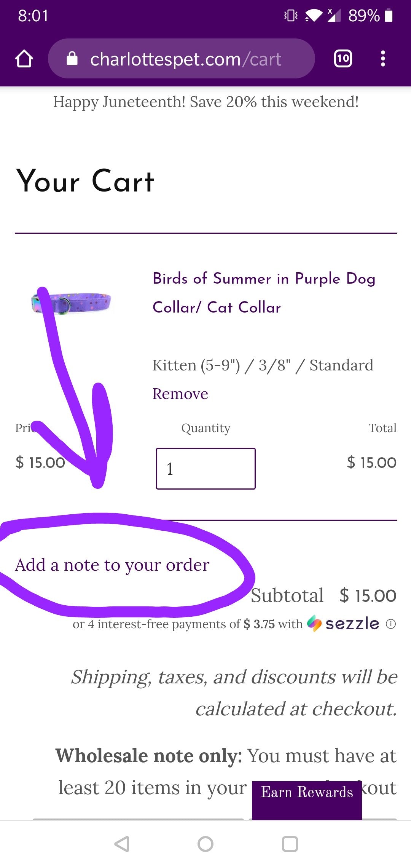Expand Add a note to your order

[x=112, y=565]
